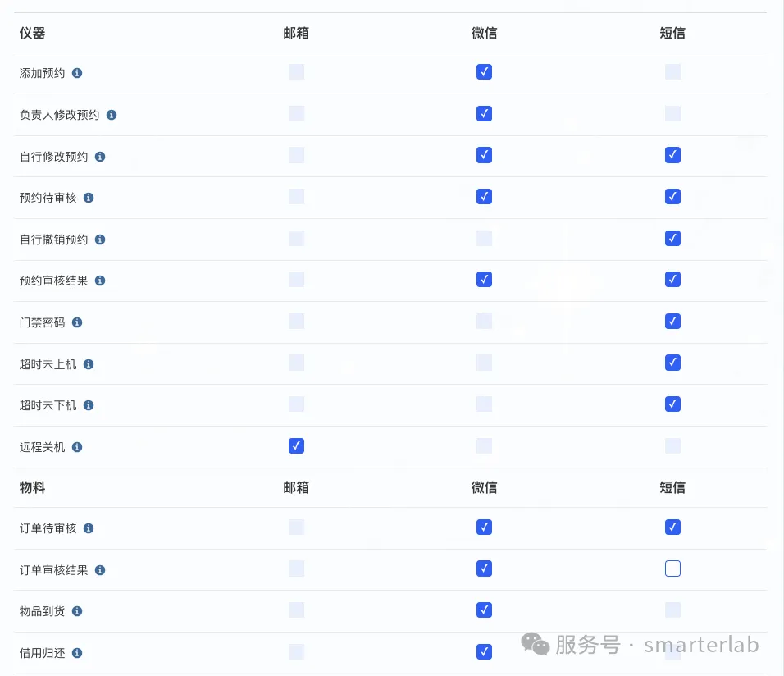The width and height of the screenshot is (784, 676).
Task: View info icon for 远程关机
Action: point(77,447)
